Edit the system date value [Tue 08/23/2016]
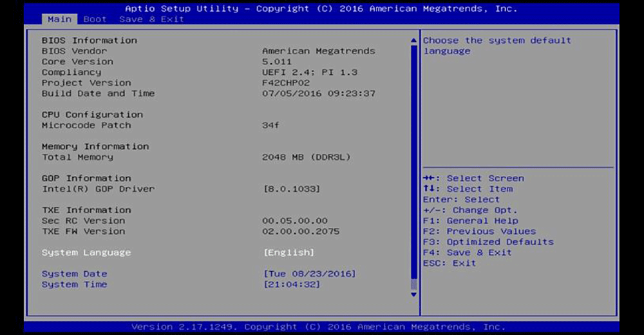 (310, 274)
